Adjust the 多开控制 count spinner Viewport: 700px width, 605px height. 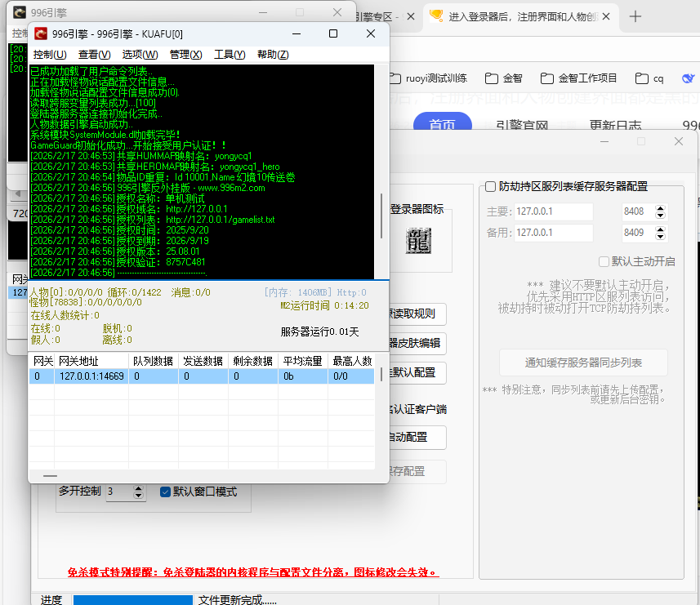coord(138,492)
